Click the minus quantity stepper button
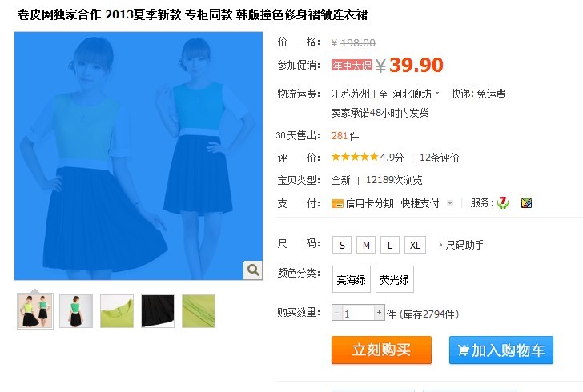Image resolution: width=583 pixels, height=392 pixels. [x=337, y=313]
